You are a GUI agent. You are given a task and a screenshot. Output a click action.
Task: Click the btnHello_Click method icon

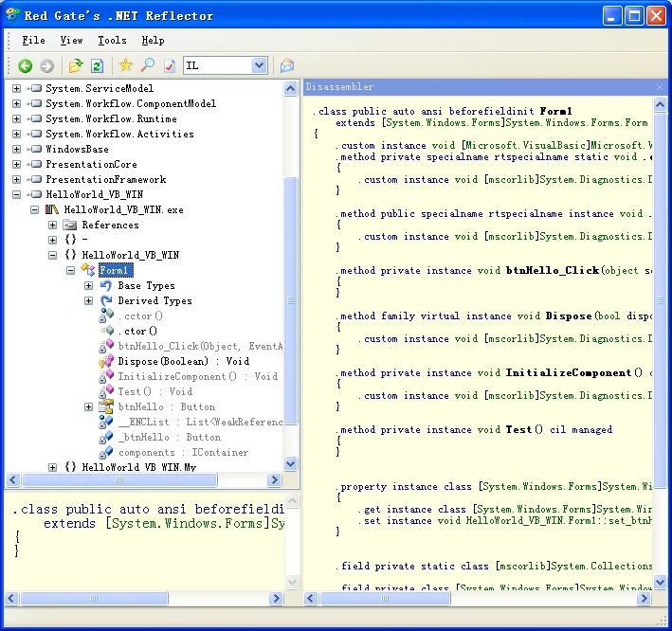106,346
